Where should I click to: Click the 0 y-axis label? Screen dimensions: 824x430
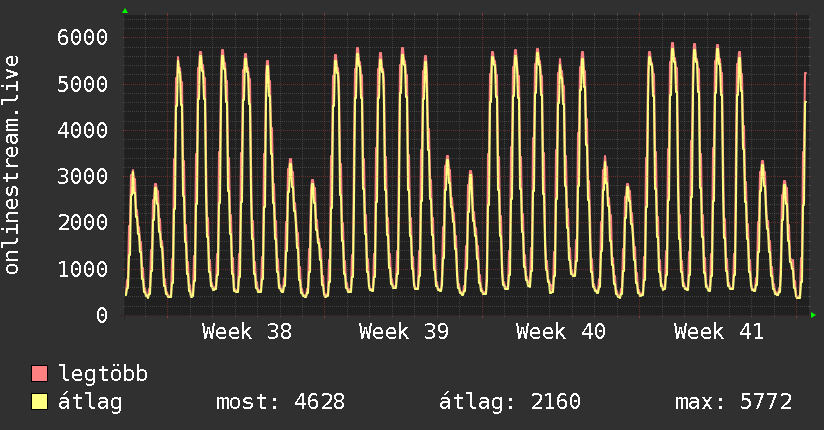(x=102, y=315)
